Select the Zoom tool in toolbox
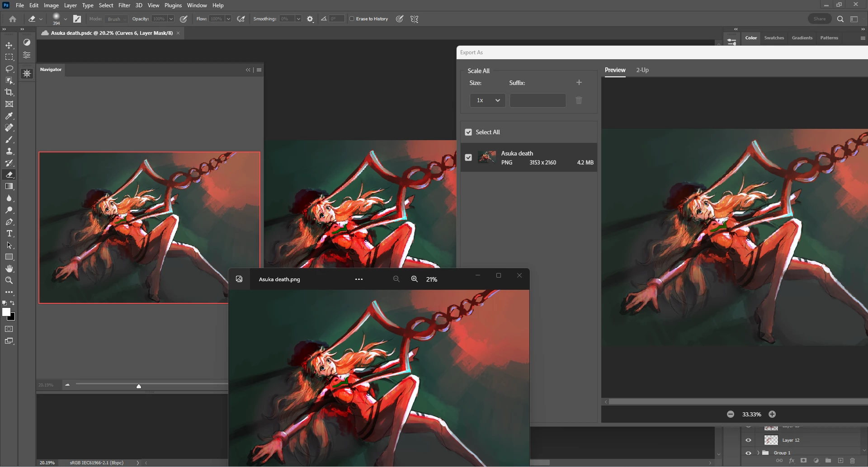Image resolution: width=868 pixels, height=467 pixels. pyautogui.click(x=9, y=280)
